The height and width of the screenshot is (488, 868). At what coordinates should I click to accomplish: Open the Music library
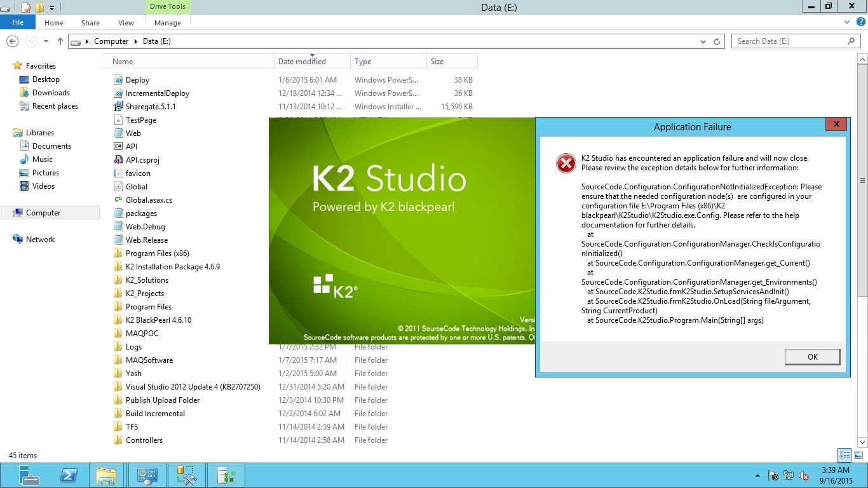43,159
